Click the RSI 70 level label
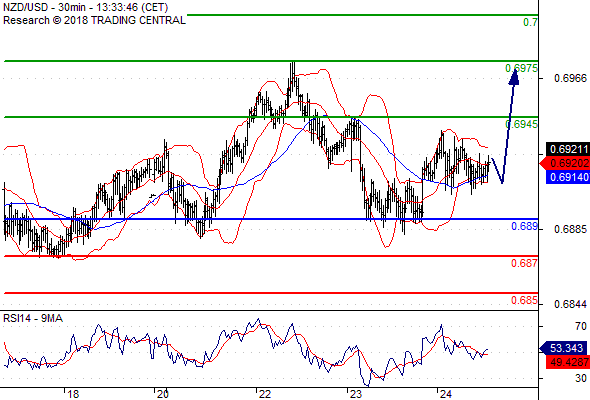Screen dimensions: 590x400 (x=581, y=326)
